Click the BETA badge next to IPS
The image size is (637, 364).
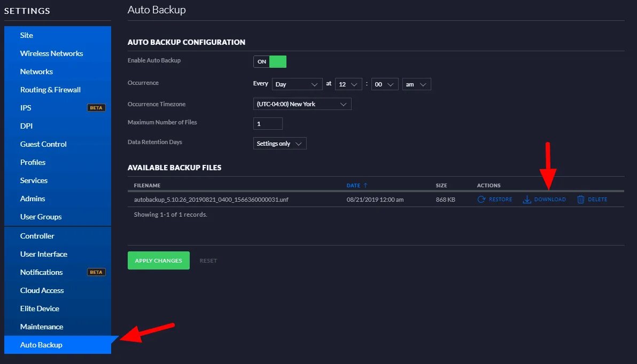pyautogui.click(x=96, y=107)
